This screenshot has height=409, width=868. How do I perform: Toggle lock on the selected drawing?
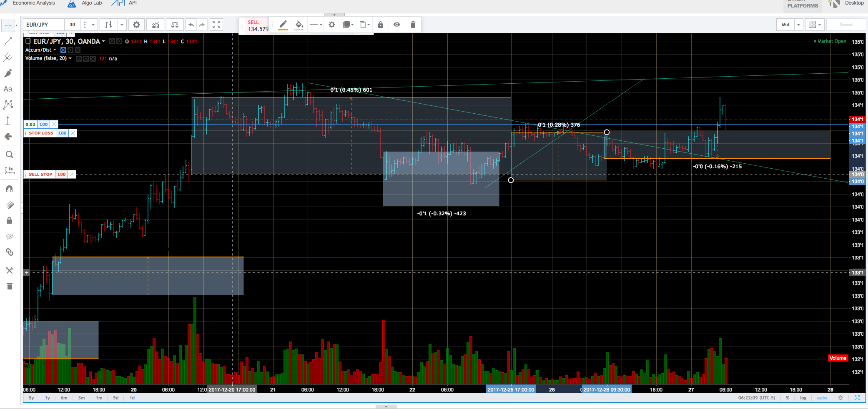[x=380, y=25]
